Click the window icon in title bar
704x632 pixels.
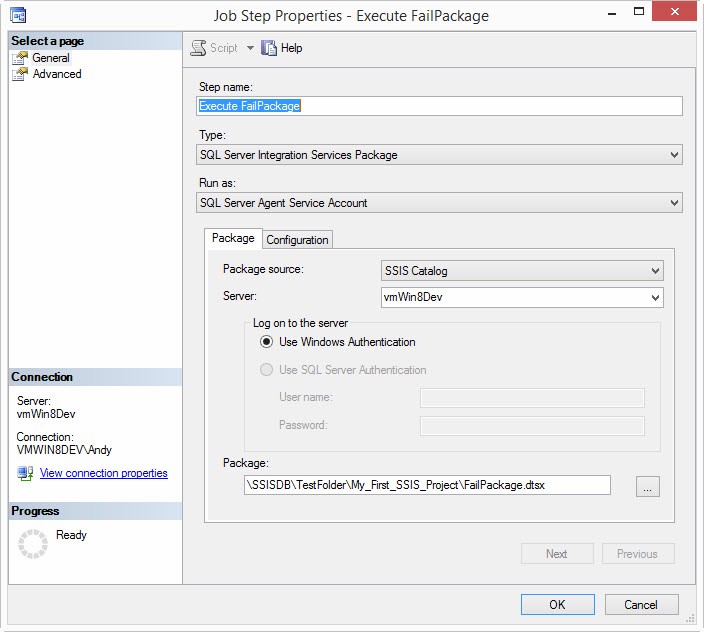pyautogui.click(x=17, y=15)
